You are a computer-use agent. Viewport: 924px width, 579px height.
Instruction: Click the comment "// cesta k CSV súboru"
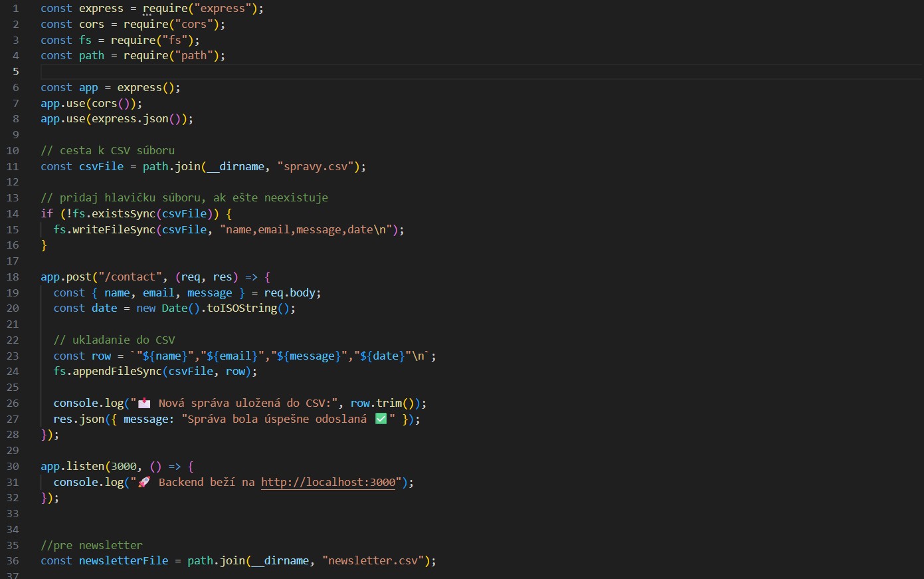point(108,151)
